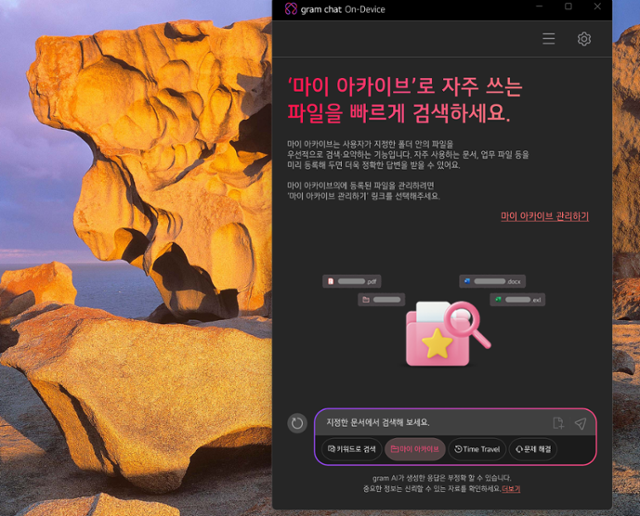Click the gram chat logo icon
The width and height of the screenshot is (640, 516).
pos(291,9)
